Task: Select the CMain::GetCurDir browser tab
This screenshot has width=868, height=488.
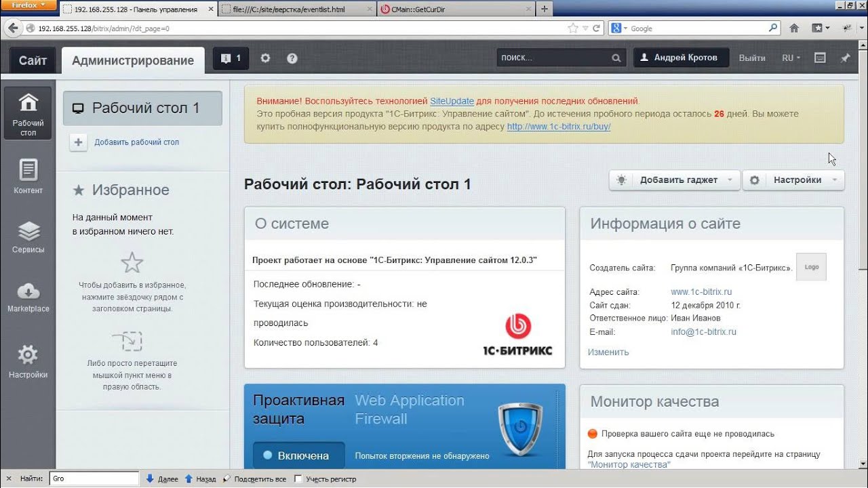Action: [x=456, y=9]
